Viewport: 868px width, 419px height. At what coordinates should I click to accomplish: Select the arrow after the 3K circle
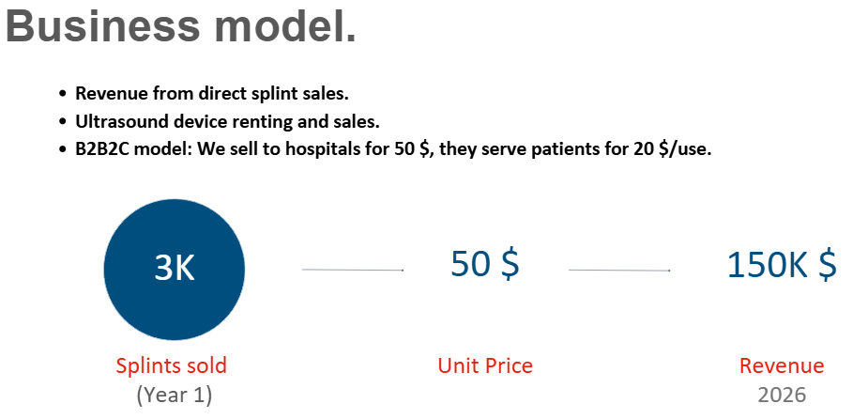click(353, 270)
